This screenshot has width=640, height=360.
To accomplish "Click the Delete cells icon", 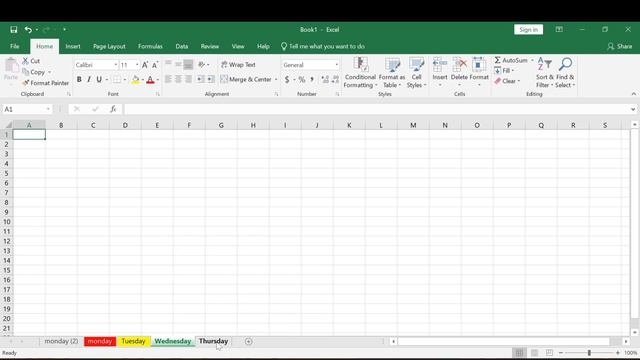I will pyautogui.click(x=459, y=65).
